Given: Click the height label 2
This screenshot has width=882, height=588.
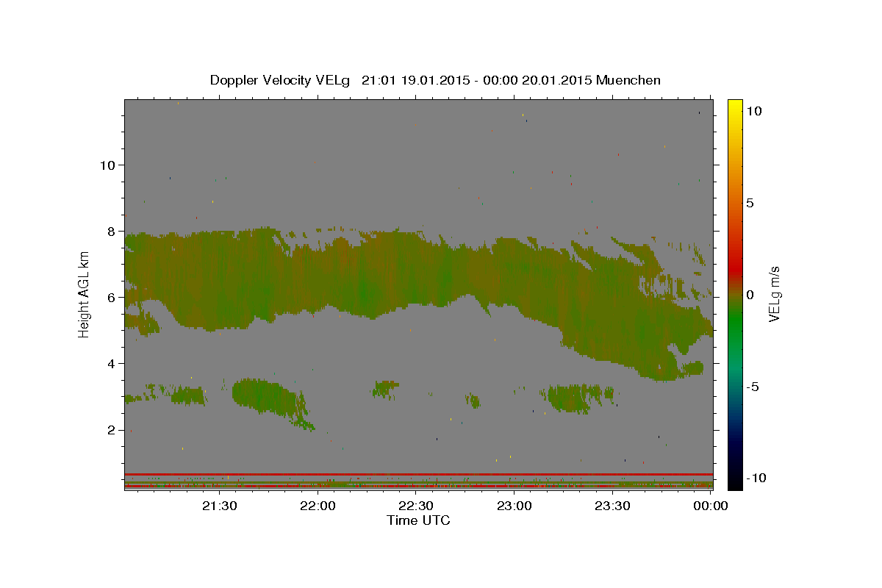Looking at the screenshot, I should (113, 429).
